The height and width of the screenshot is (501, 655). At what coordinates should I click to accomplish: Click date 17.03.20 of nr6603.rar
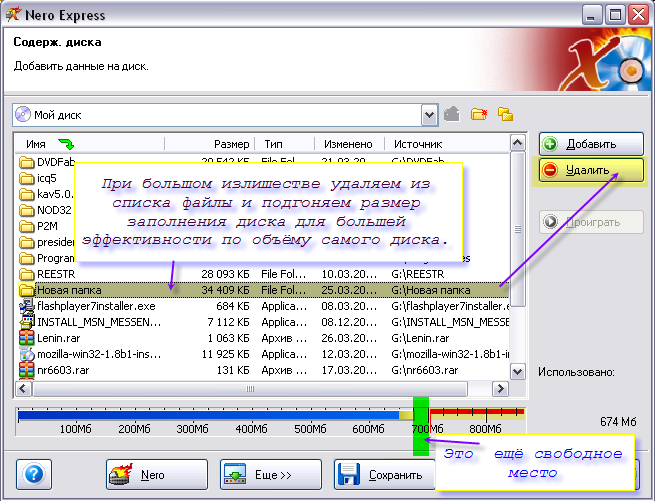[349, 370]
